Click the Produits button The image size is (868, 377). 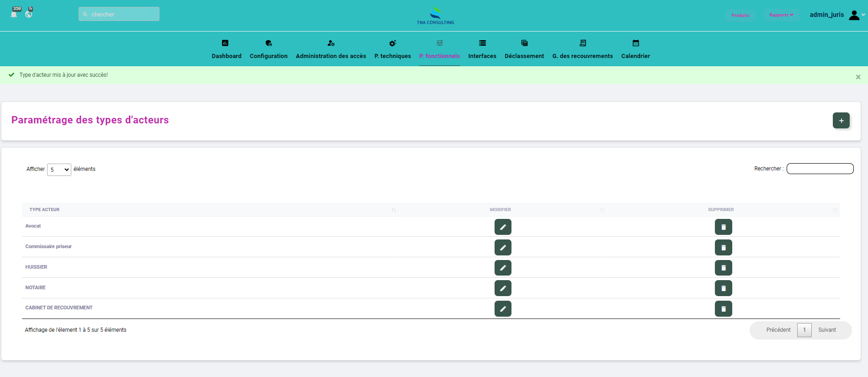pyautogui.click(x=740, y=15)
